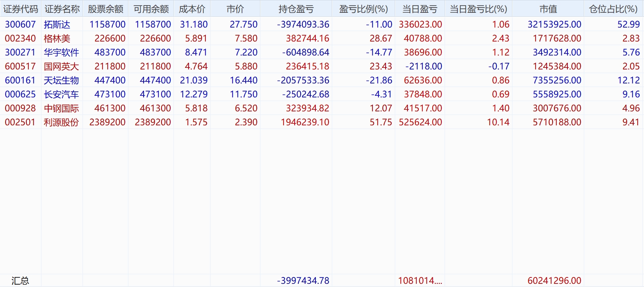
Task: Sort by the 市价 column header
Action: (x=235, y=9)
